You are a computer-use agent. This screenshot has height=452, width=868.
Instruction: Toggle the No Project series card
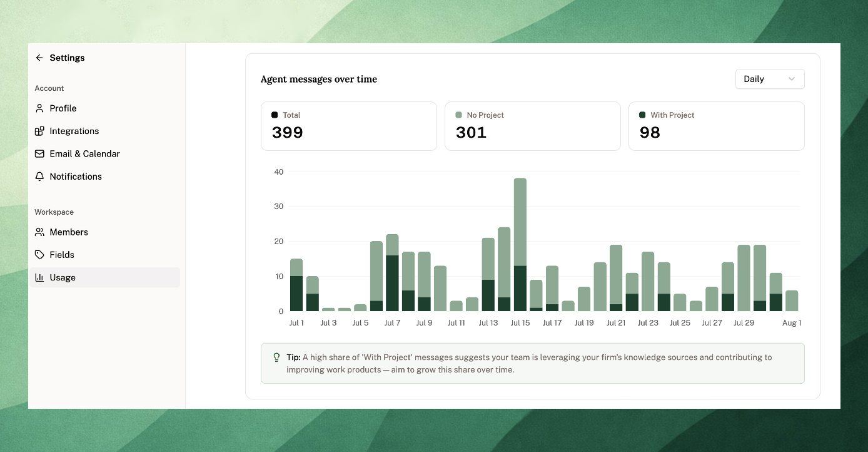(x=532, y=126)
